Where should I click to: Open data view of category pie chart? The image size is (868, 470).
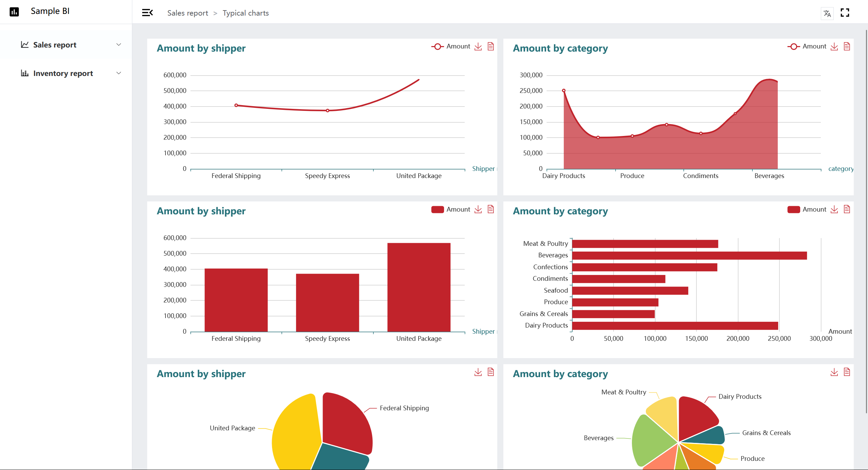847,372
